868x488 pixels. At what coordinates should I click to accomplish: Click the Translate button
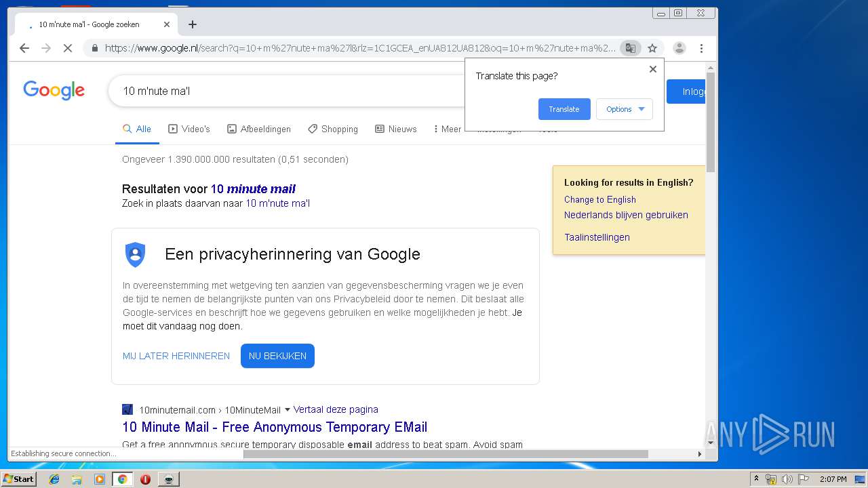click(x=564, y=109)
